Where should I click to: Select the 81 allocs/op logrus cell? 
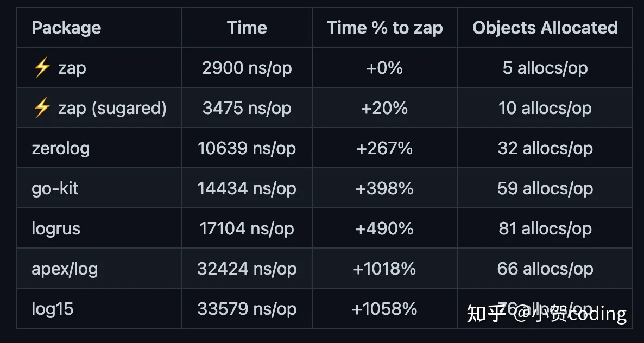click(545, 228)
